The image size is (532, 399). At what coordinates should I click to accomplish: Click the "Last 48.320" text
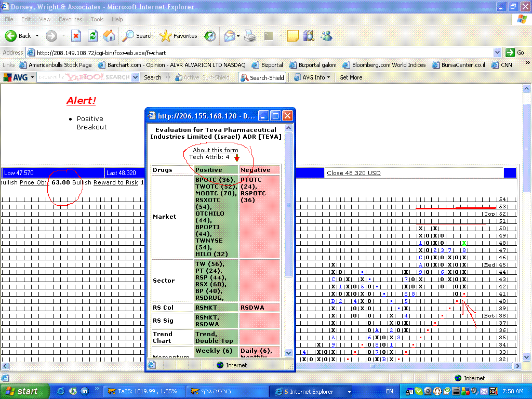(121, 173)
